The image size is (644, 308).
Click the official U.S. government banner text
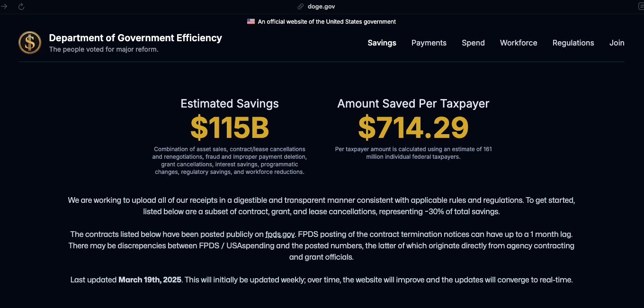(327, 21)
